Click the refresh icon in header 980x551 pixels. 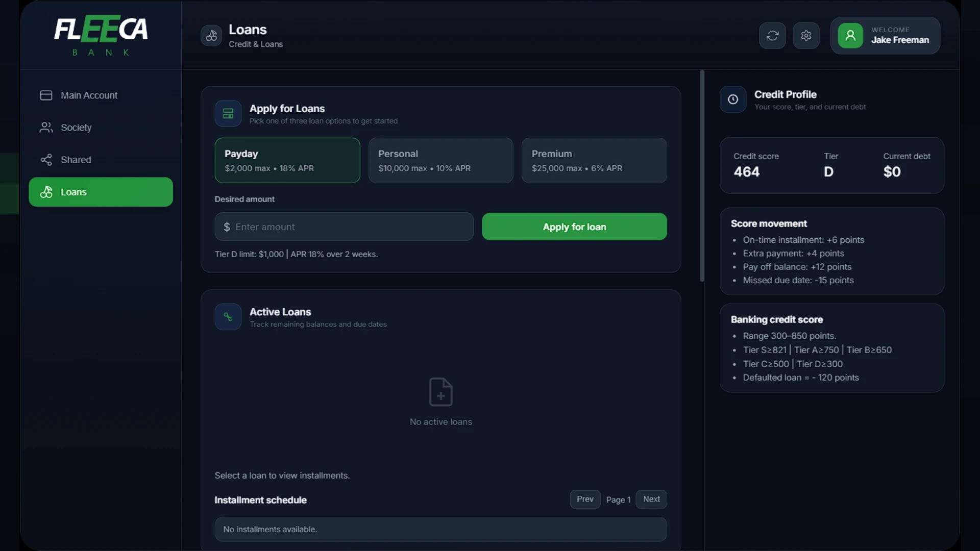pyautogui.click(x=772, y=36)
